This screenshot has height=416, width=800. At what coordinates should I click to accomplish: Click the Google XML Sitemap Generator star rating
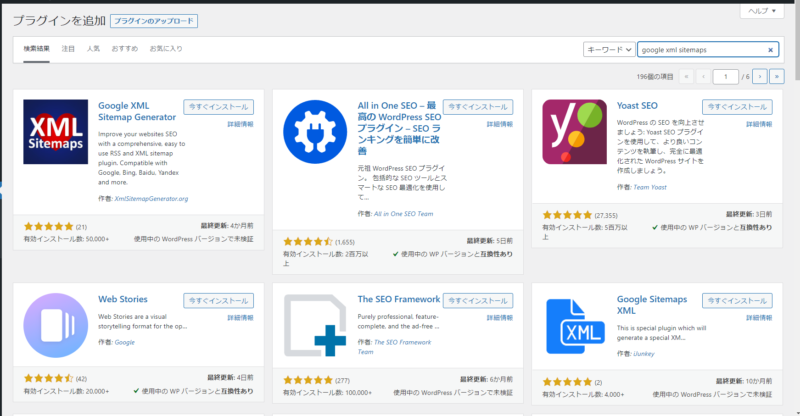pos(48,226)
